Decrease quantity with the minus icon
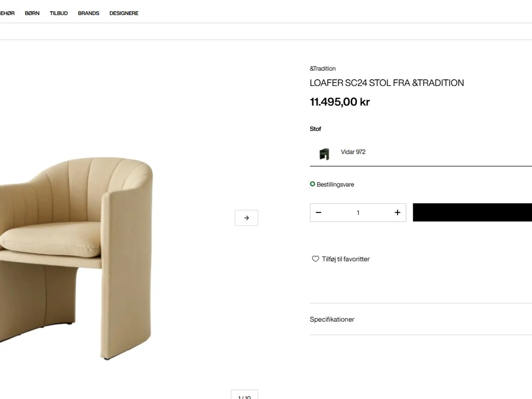This screenshot has width=532, height=399. pos(319,212)
